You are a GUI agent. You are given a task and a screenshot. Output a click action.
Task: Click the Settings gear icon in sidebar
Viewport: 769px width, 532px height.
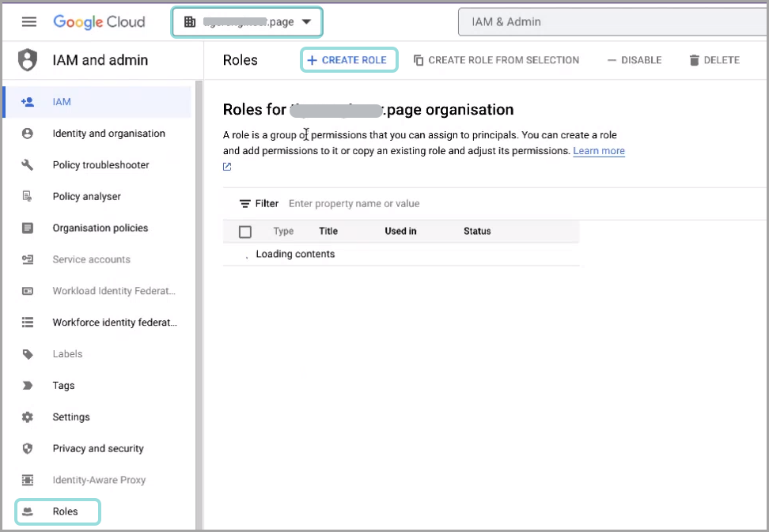coord(28,417)
